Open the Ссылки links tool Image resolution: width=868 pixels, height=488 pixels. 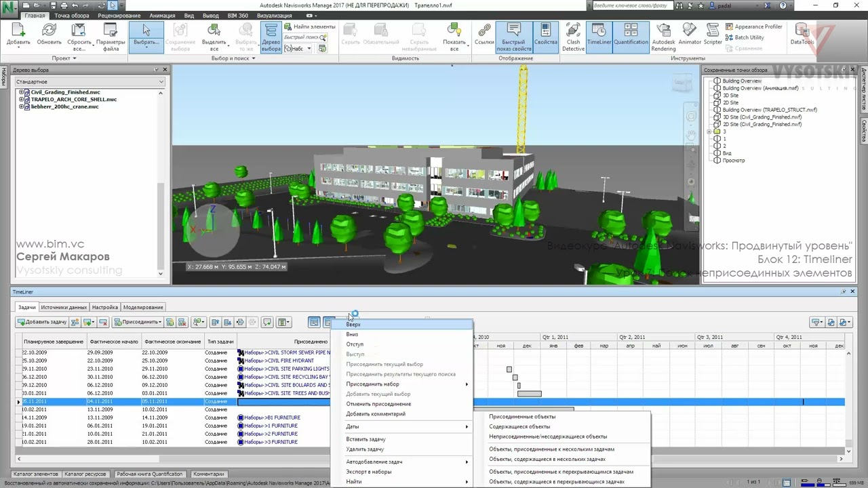(484, 33)
